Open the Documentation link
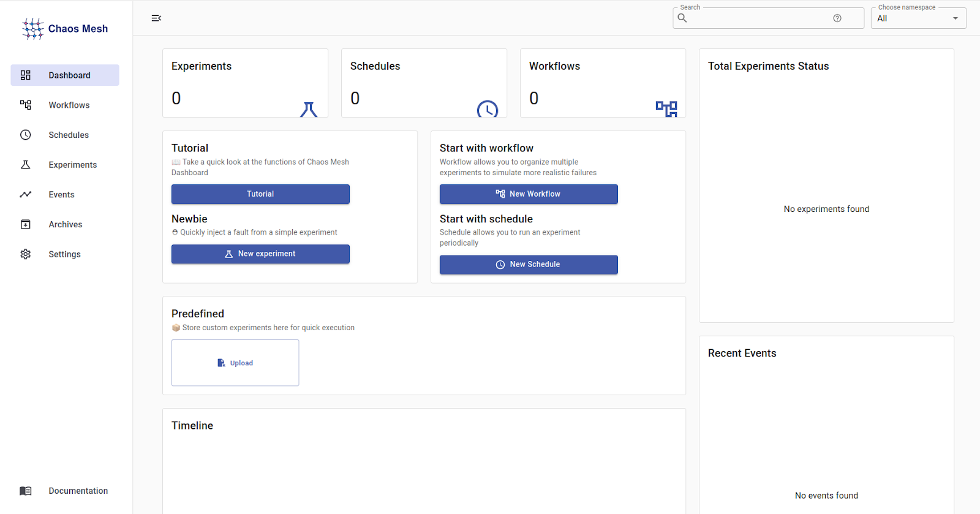The image size is (980, 514). [65, 491]
